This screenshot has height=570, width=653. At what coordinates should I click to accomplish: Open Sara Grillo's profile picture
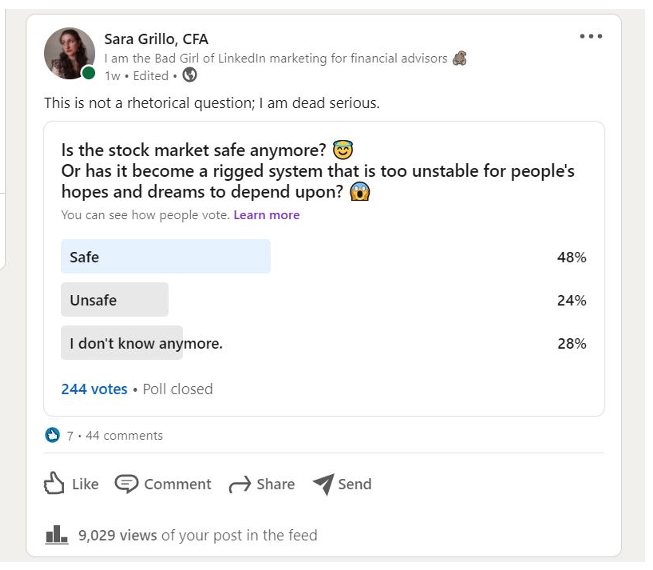(x=70, y=53)
